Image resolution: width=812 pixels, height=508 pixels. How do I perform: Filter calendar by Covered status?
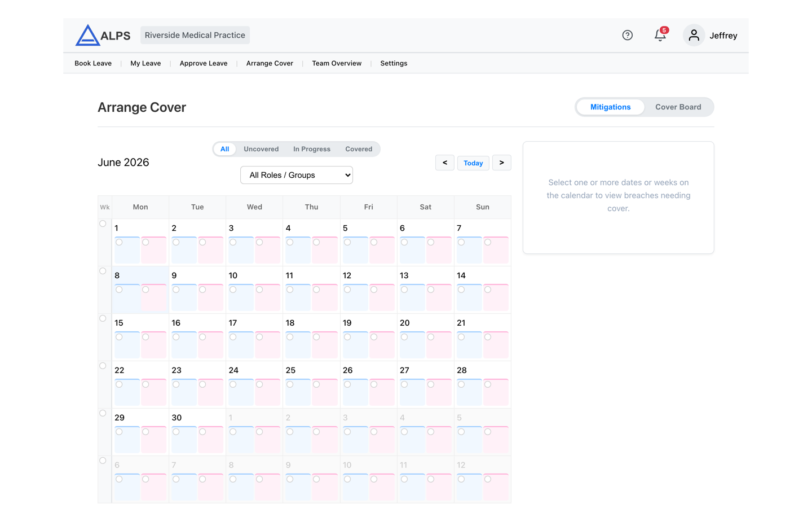(359, 149)
